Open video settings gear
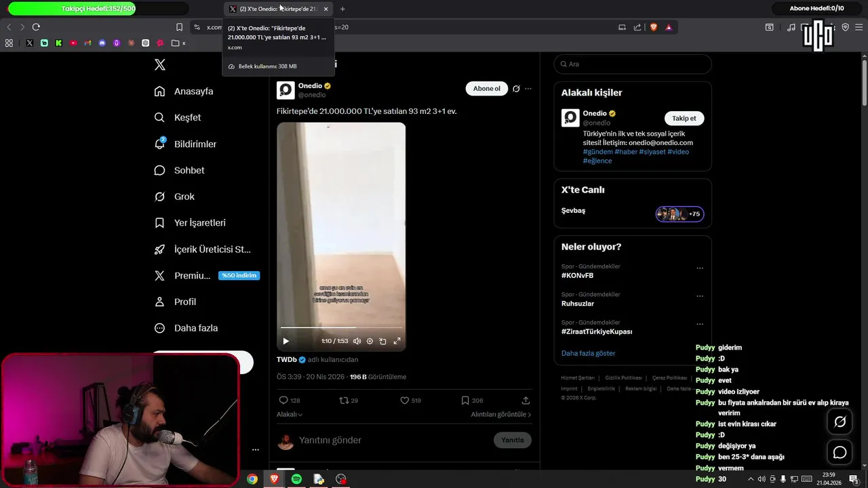The image size is (868, 488). (x=370, y=341)
